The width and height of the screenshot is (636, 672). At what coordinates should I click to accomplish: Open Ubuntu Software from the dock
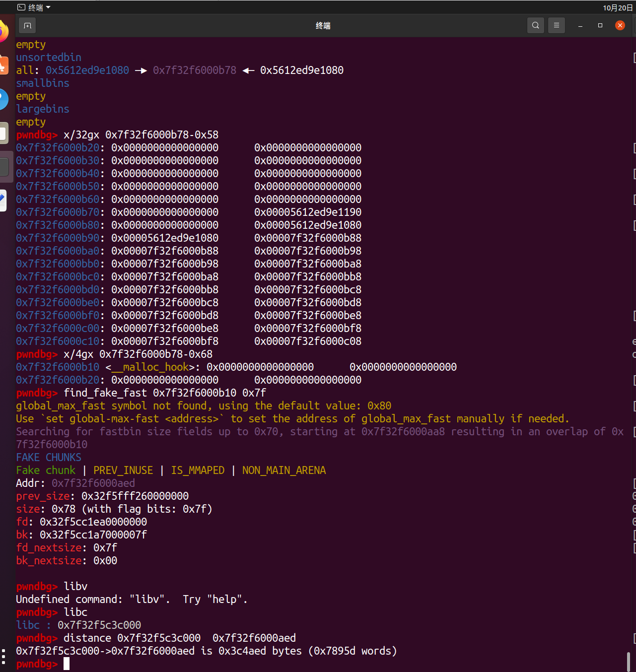coord(3,66)
